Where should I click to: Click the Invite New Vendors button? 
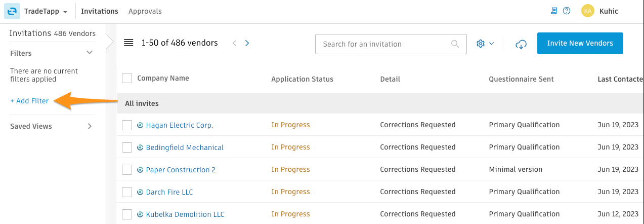[x=580, y=43]
